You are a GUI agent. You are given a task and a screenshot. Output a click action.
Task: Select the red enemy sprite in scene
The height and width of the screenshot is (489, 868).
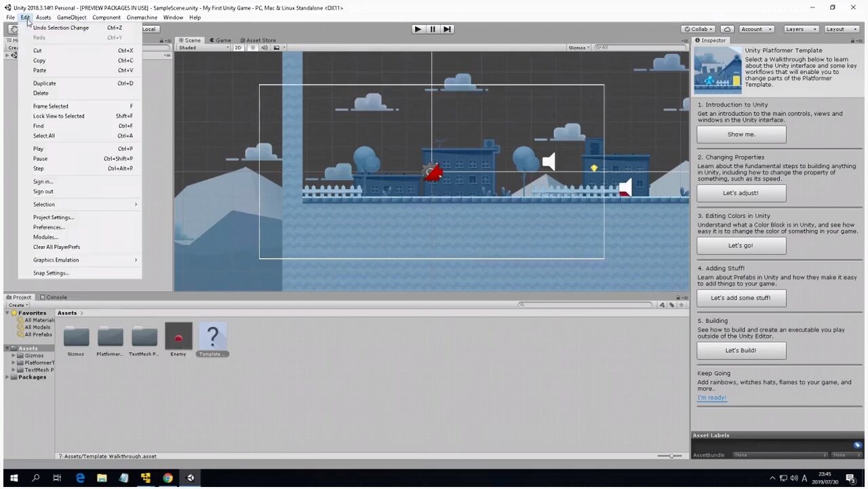[433, 172]
